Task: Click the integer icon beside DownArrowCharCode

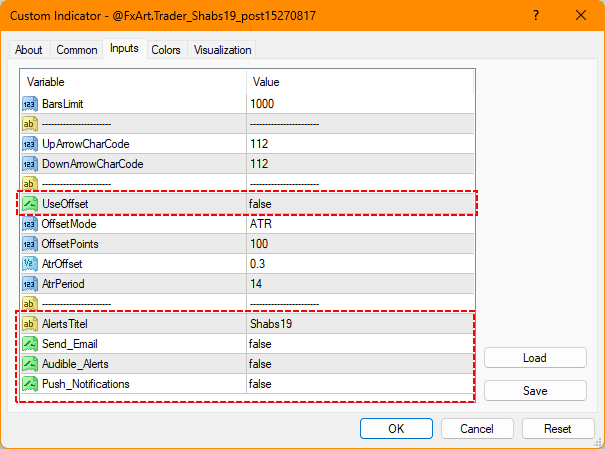Action: click(x=30, y=164)
